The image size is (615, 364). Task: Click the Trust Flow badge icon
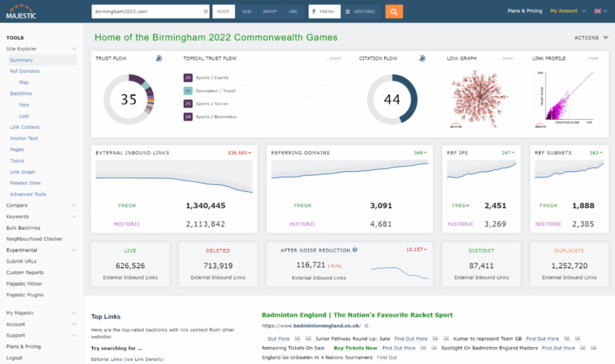tap(158, 58)
